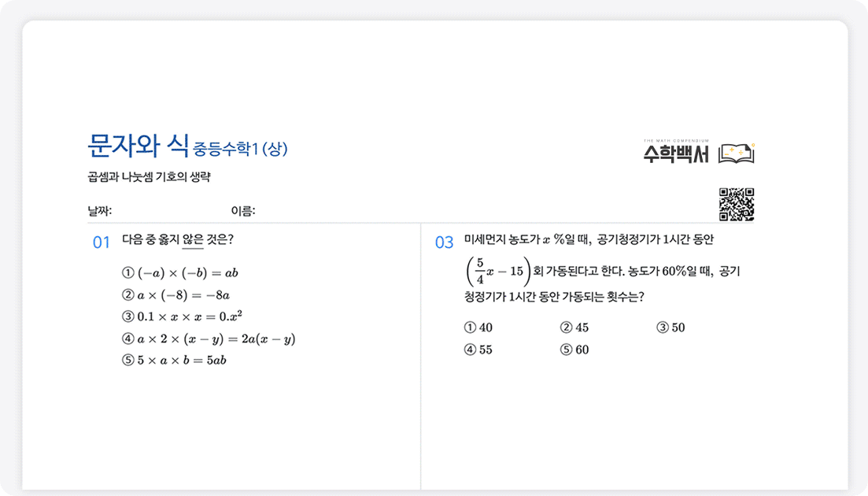
Task: Click the 수학백서 logo text
Action: click(675, 152)
